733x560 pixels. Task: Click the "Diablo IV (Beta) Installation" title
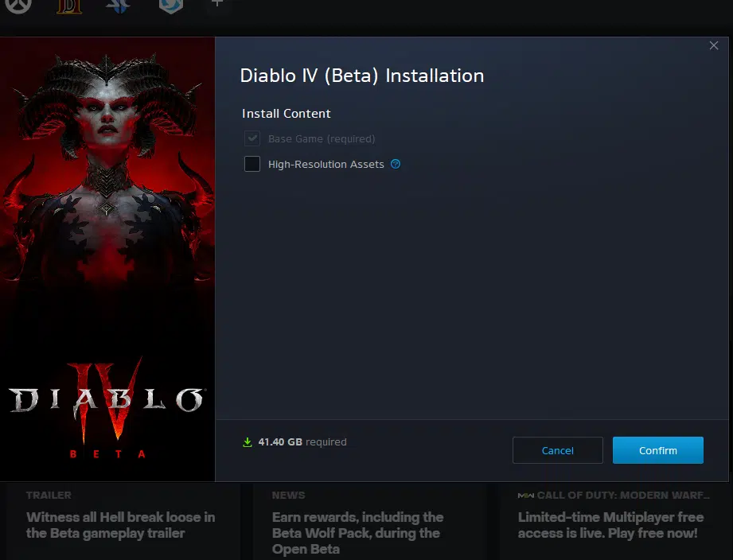(362, 76)
